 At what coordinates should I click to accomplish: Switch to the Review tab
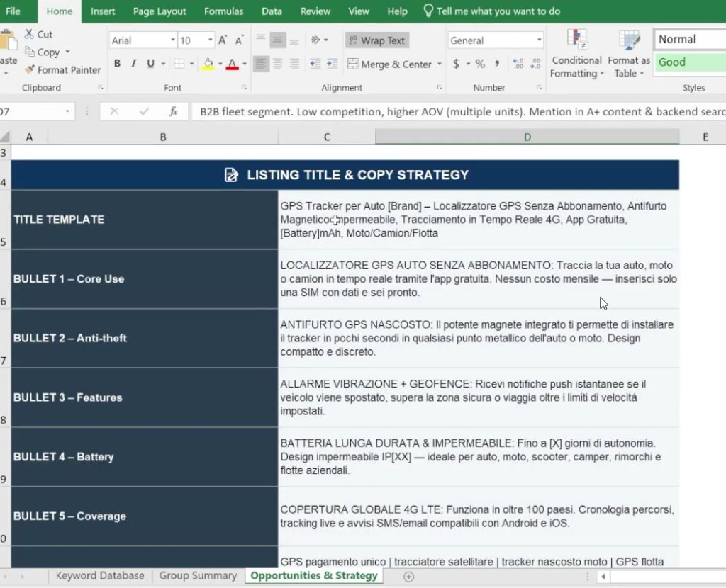[315, 11]
